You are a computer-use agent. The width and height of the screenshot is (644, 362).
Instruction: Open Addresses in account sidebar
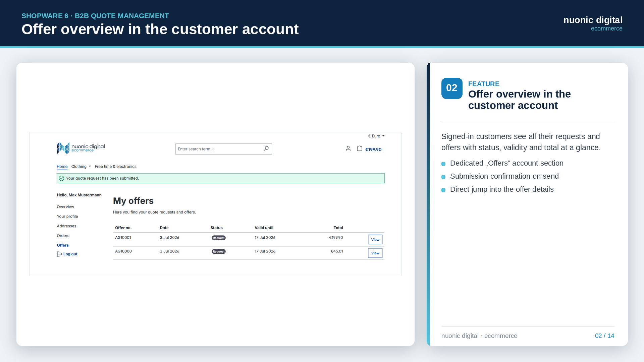pyautogui.click(x=66, y=226)
